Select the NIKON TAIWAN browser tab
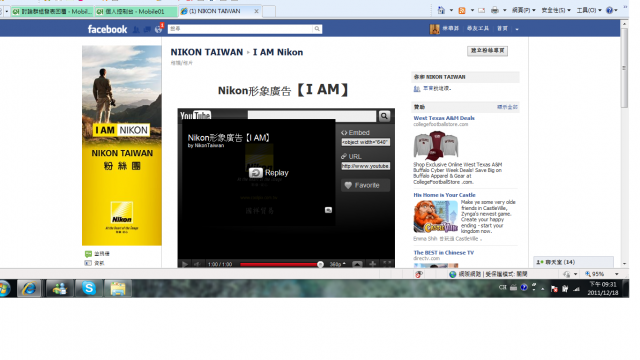The width and height of the screenshot is (640, 360). [220, 11]
